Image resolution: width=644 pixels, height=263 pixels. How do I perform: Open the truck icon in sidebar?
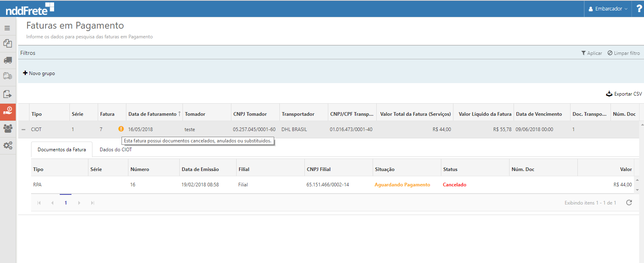point(8,60)
